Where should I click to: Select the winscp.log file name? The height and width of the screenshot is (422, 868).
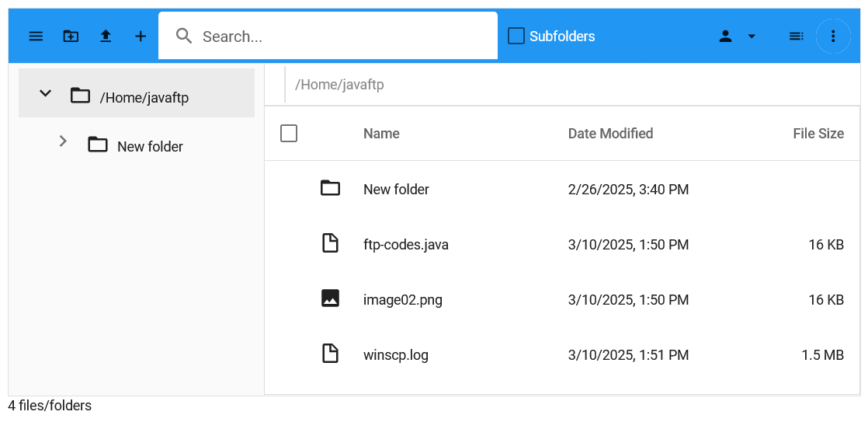tap(396, 355)
